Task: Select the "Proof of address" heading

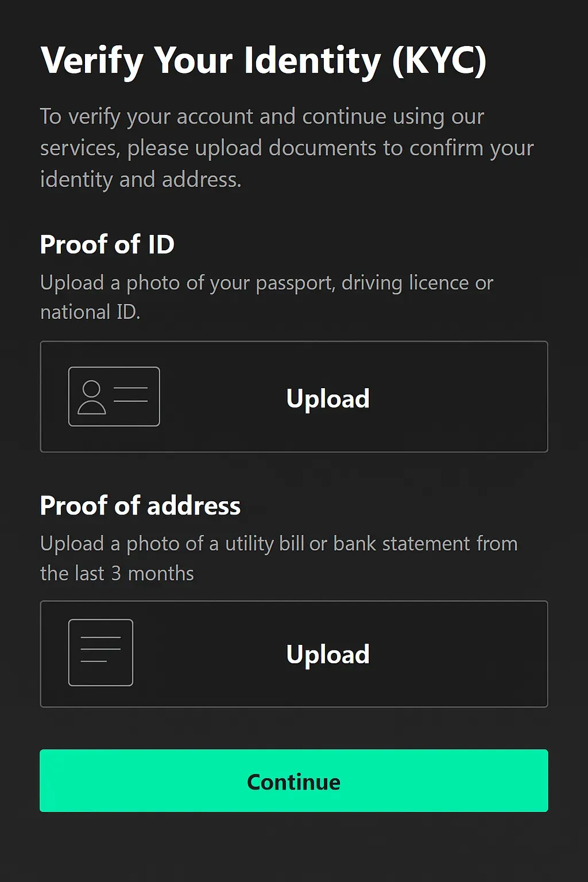Action: pos(140,506)
